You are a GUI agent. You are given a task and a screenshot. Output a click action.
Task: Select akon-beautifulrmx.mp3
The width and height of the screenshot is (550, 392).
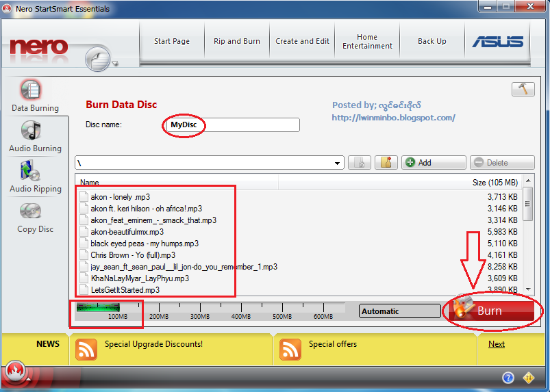(x=127, y=231)
